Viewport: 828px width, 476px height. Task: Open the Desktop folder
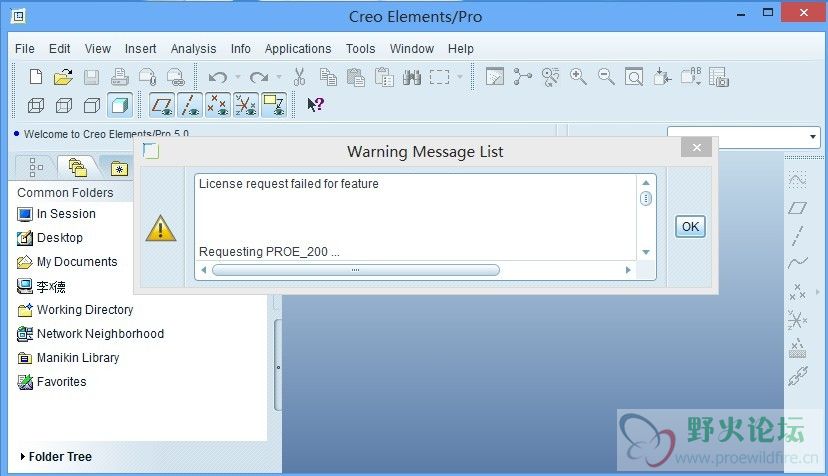50,238
